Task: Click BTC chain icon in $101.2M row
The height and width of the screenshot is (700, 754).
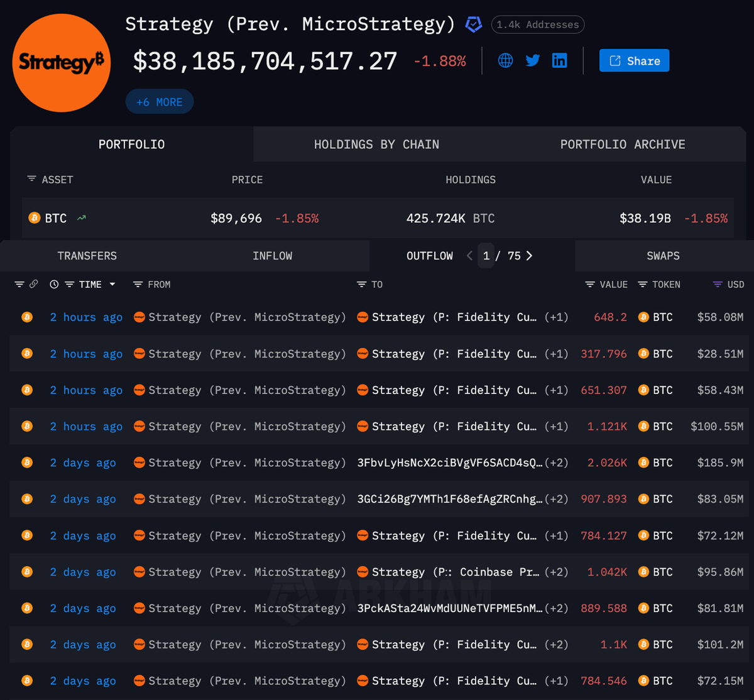Action: click(27, 645)
